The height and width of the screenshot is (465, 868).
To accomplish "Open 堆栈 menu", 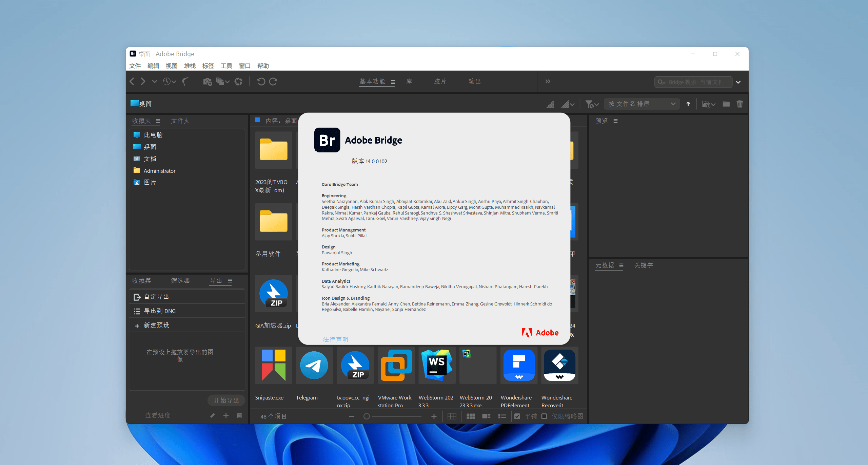I will [x=190, y=66].
